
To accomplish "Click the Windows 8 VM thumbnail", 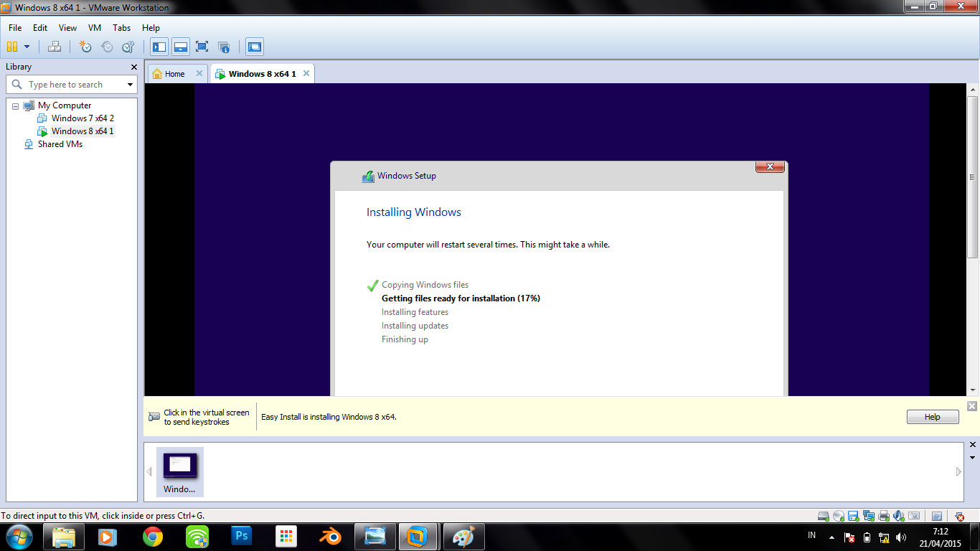I will 180,472.
